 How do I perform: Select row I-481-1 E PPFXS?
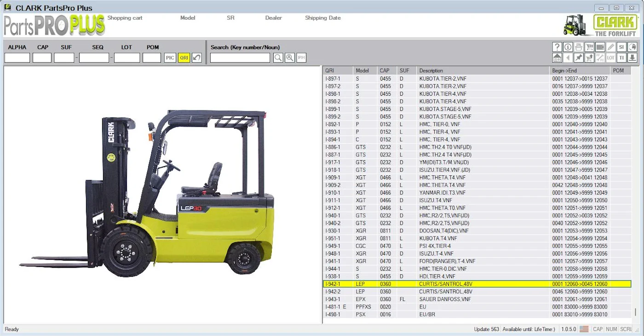477,307
